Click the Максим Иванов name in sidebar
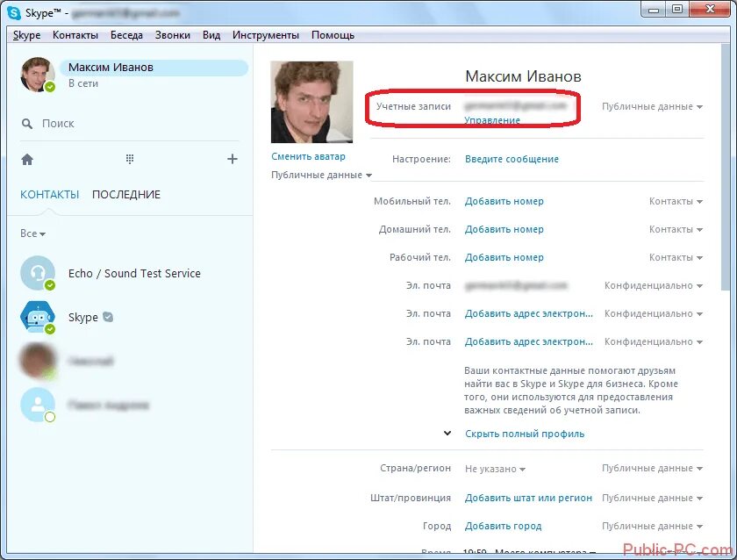This screenshot has height=560, width=737. pyautogui.click(x=111, y=68)
